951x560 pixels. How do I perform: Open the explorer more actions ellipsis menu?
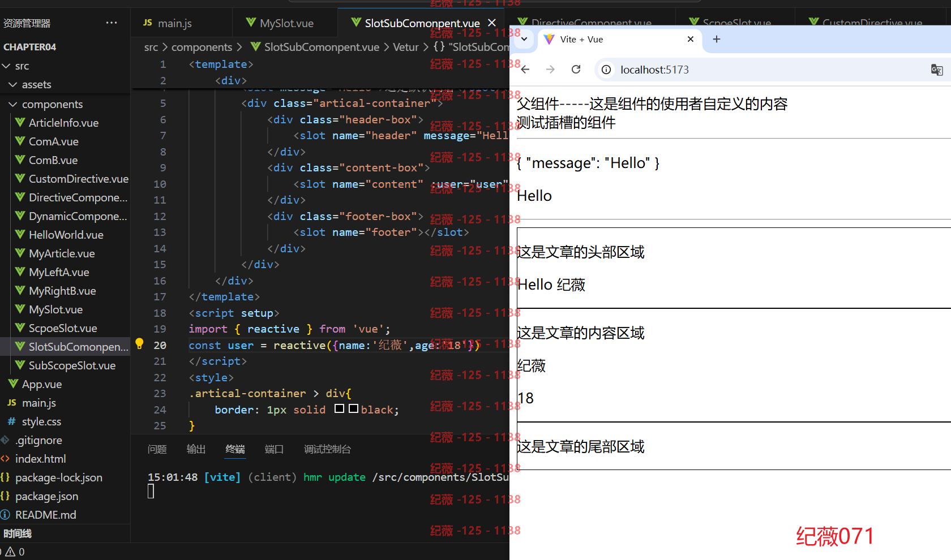[x=112, y=23]
